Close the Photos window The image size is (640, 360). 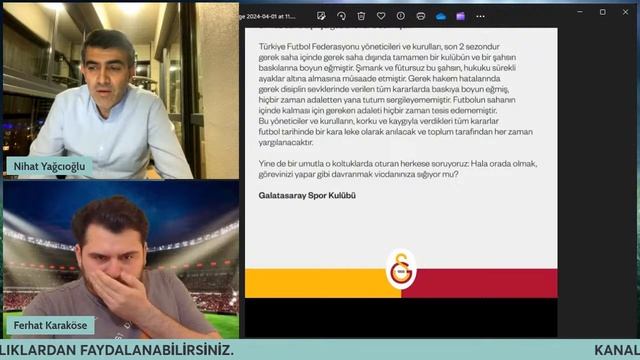(625, 12)
